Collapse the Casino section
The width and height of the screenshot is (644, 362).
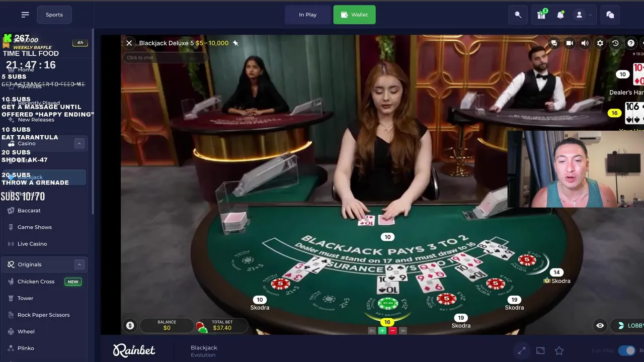coord(79,144)
